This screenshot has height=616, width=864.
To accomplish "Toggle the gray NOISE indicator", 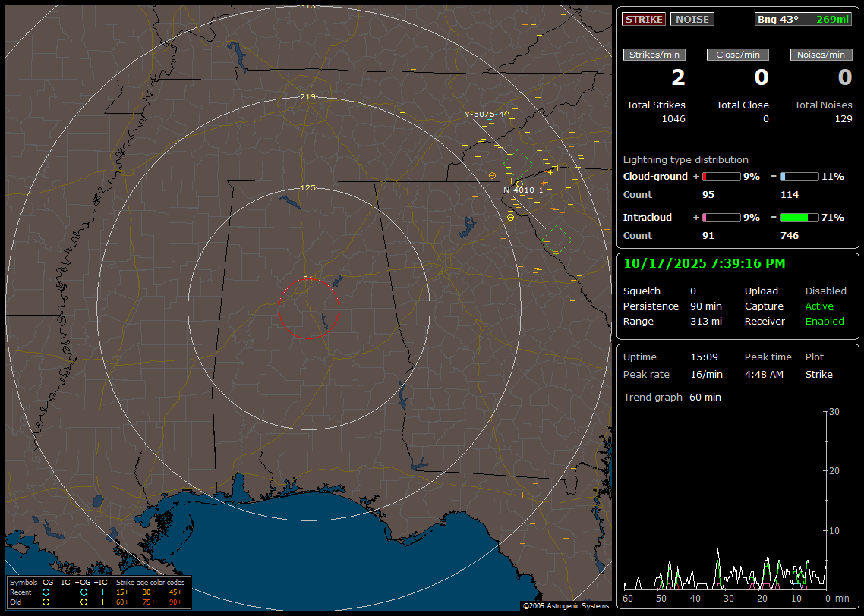I will [692, 19].
